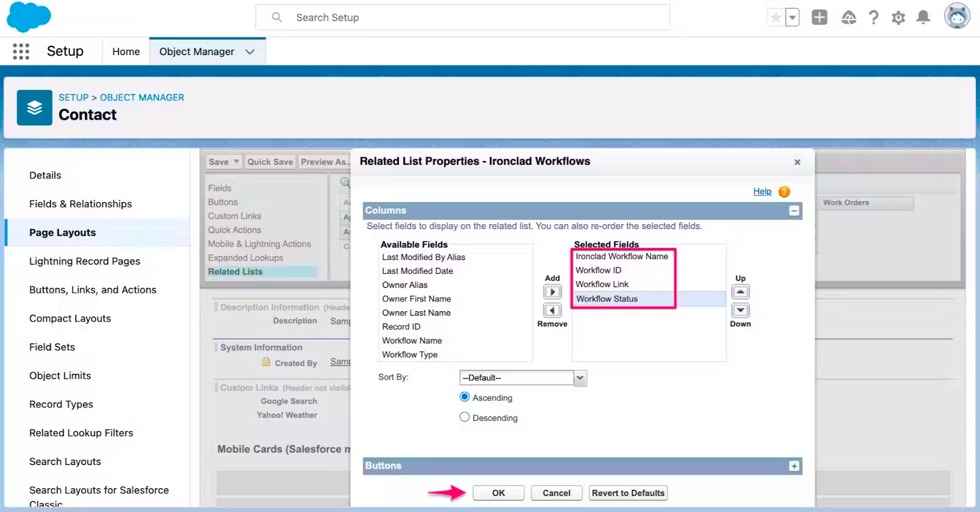Select Ironclad Workflow Name selected field
Screen dimensions: 980x512
point(622,257)
